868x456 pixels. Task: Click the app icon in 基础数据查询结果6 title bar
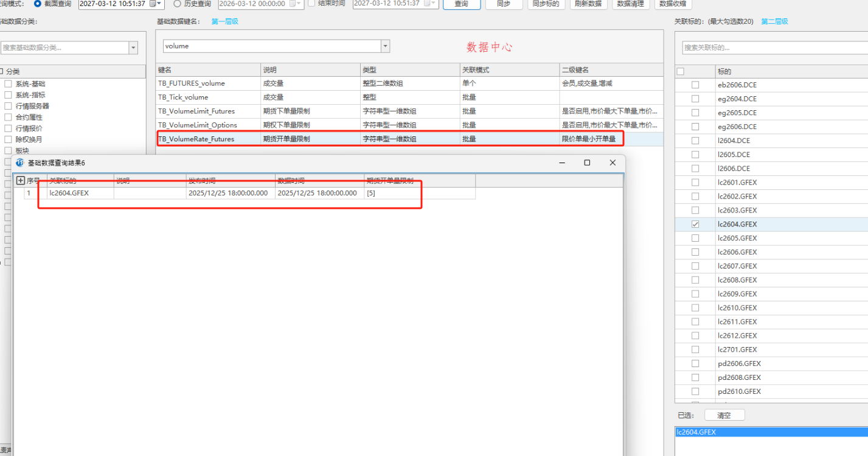pyautogui.click(x=20, y=163)
